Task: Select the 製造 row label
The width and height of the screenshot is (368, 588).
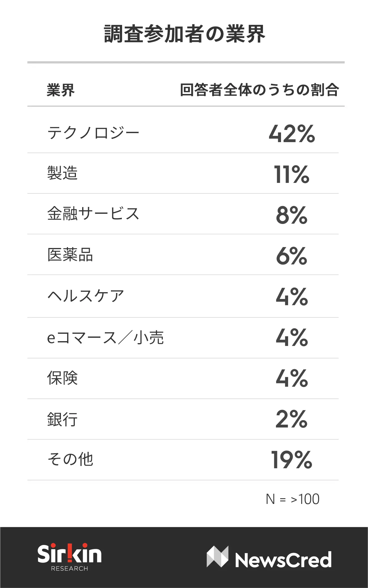Action: [62, 173]
